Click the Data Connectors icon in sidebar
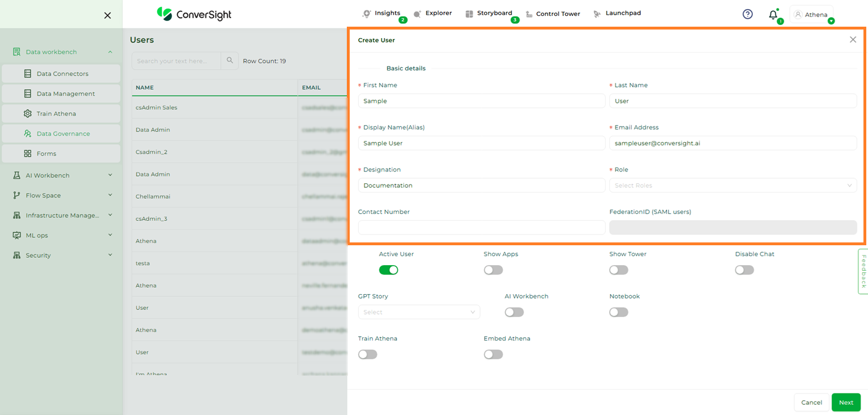Viewport: 868px width, 415px height. click(27, 74)
